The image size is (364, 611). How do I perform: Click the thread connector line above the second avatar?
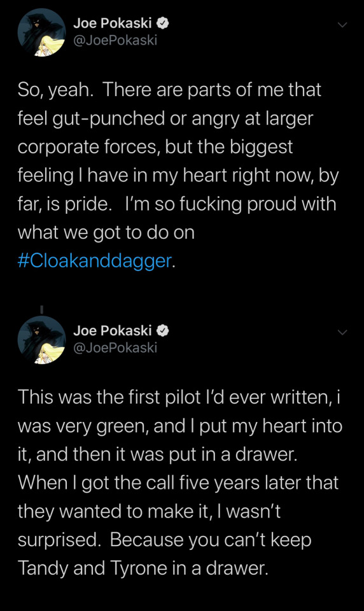pos(42,309)
